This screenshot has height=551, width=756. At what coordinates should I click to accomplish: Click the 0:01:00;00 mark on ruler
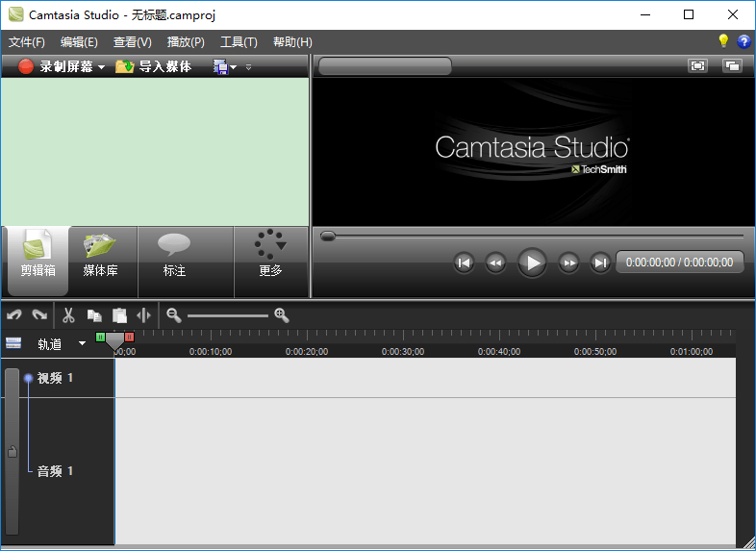pyautogui.click(x=692, y=352)
